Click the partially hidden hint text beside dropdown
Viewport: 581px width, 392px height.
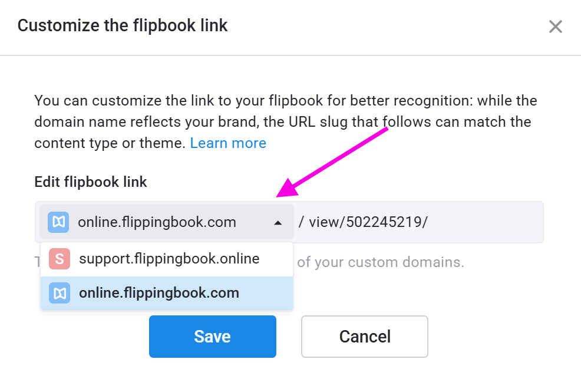37,262
